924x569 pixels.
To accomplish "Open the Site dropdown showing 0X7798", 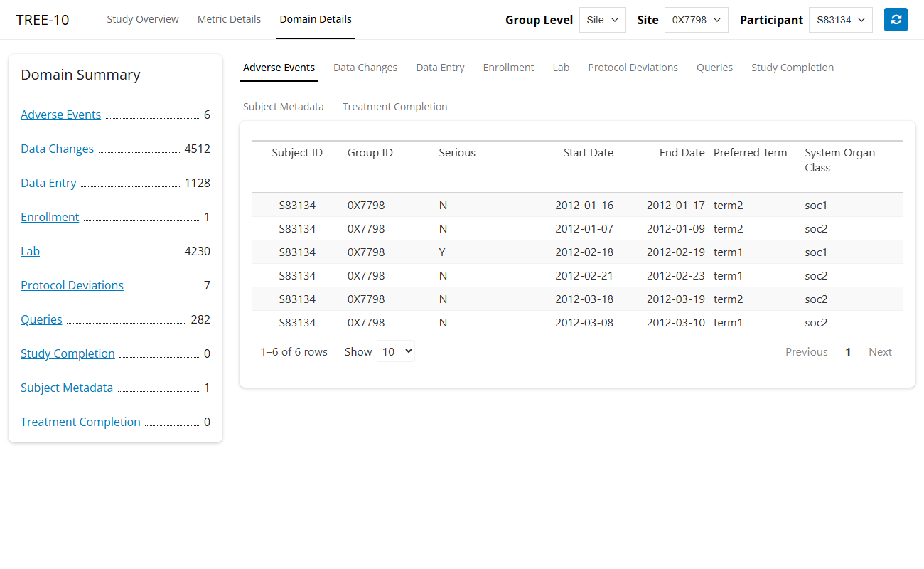I will [697, 20].
